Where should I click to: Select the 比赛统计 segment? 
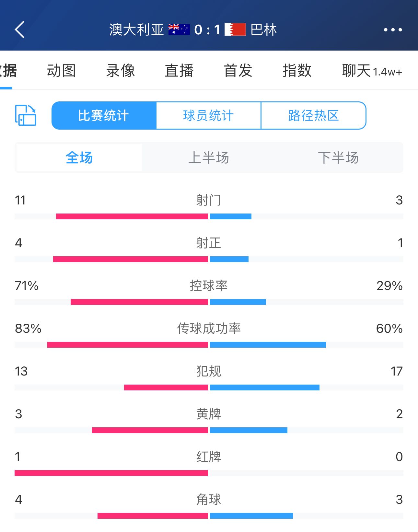click(x=104, y=116)
